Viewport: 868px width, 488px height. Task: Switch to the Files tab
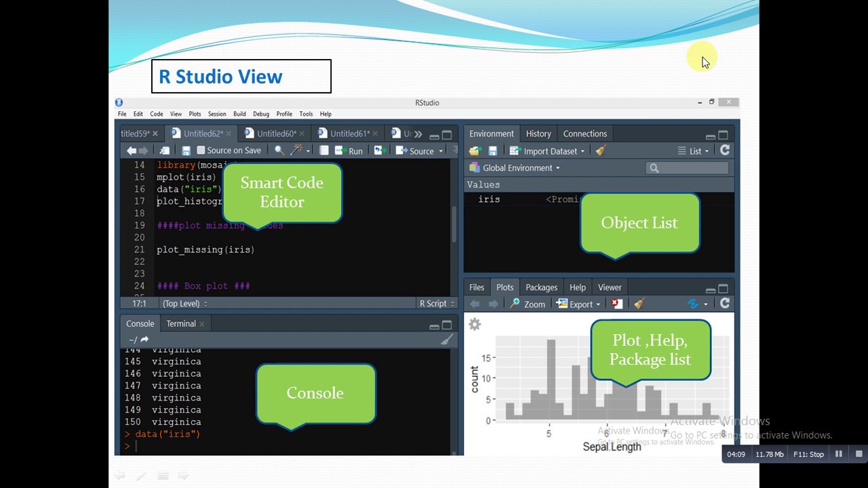(x=477, y=287)
